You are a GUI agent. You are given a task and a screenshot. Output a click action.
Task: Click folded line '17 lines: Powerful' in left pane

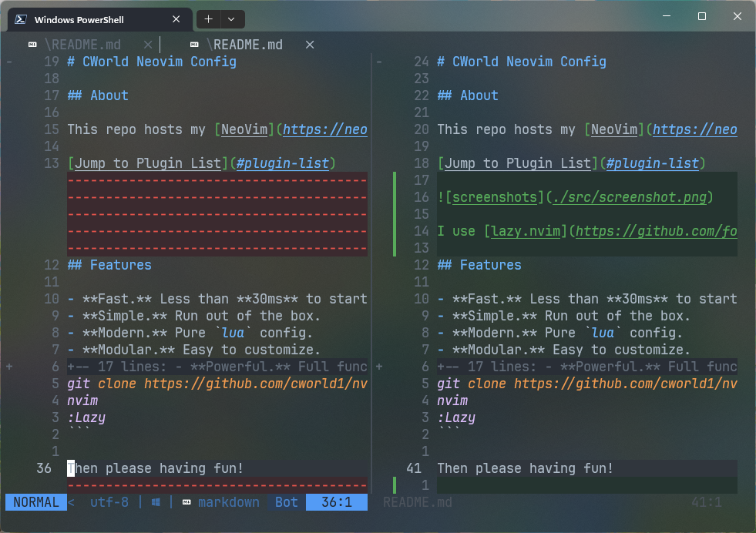[x=217, y=367]
